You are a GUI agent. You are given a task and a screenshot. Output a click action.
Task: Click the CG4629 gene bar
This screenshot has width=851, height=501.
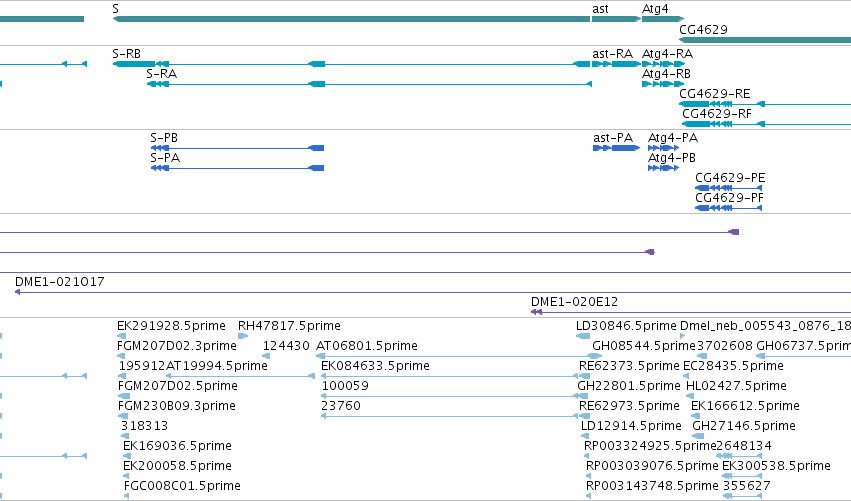pyautogui.click(x=765, y=40)
